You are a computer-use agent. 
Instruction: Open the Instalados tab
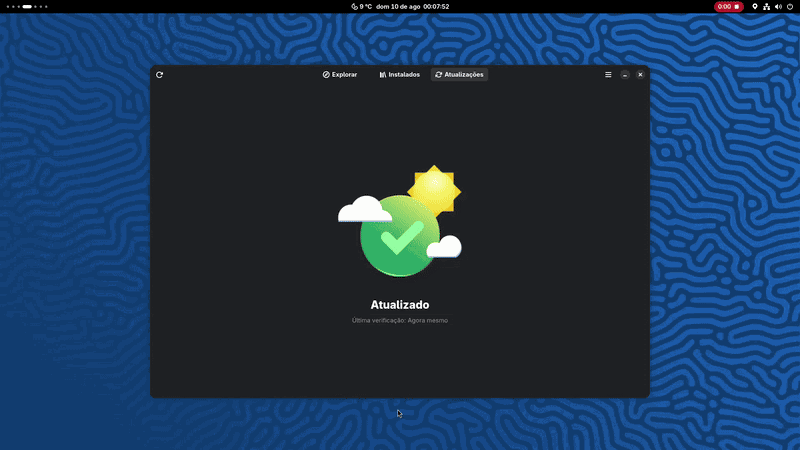pyautogui.click(x=399, y=74)
